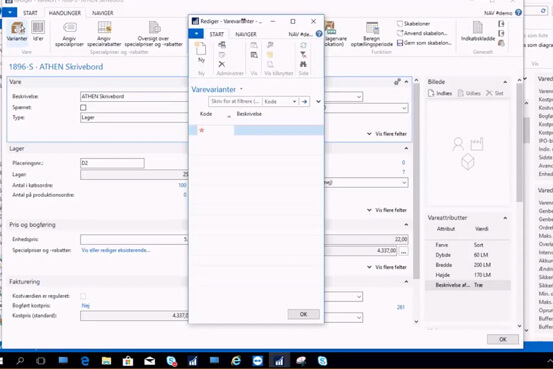
Task: Open the Store icon in the taskbar
Action: 128,361
